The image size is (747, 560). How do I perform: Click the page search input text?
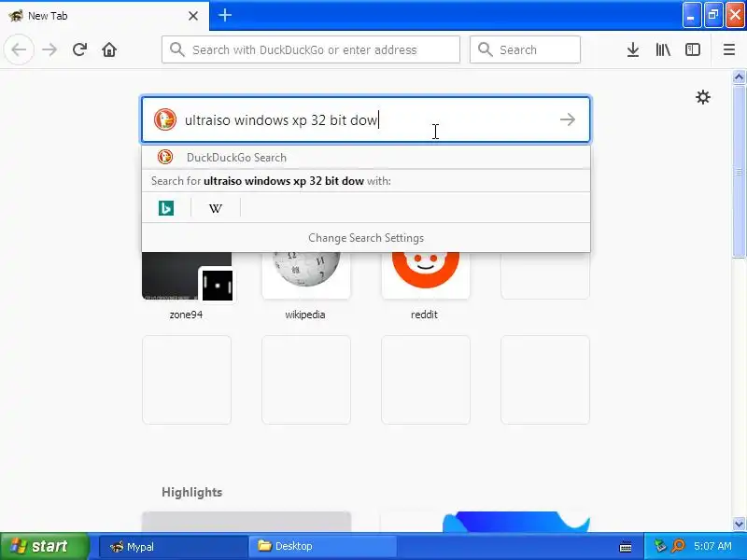(281, 120)
